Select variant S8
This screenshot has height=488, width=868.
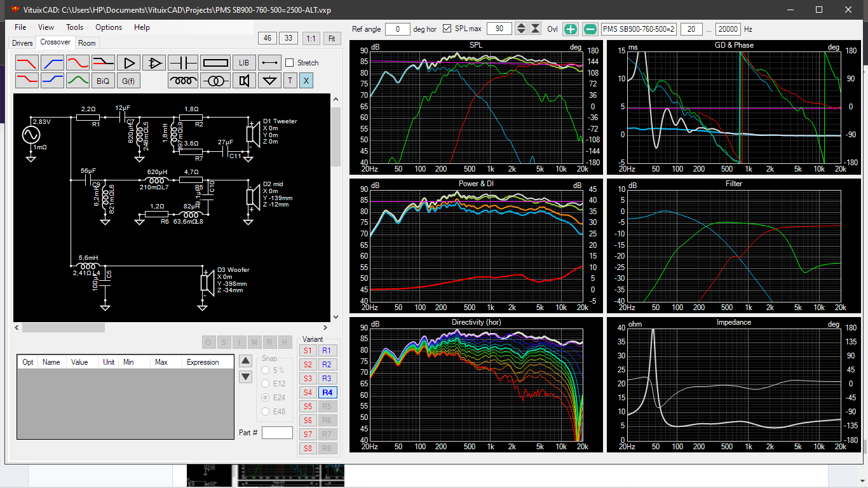coord(308,449)
